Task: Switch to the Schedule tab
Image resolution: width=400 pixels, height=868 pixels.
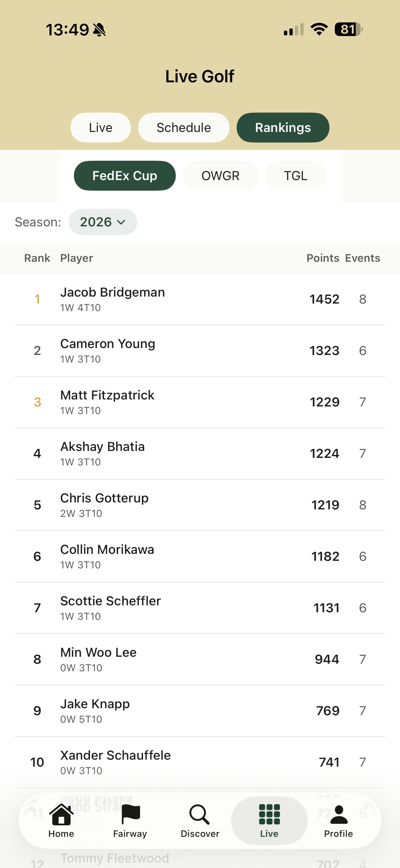Action: 183,128
